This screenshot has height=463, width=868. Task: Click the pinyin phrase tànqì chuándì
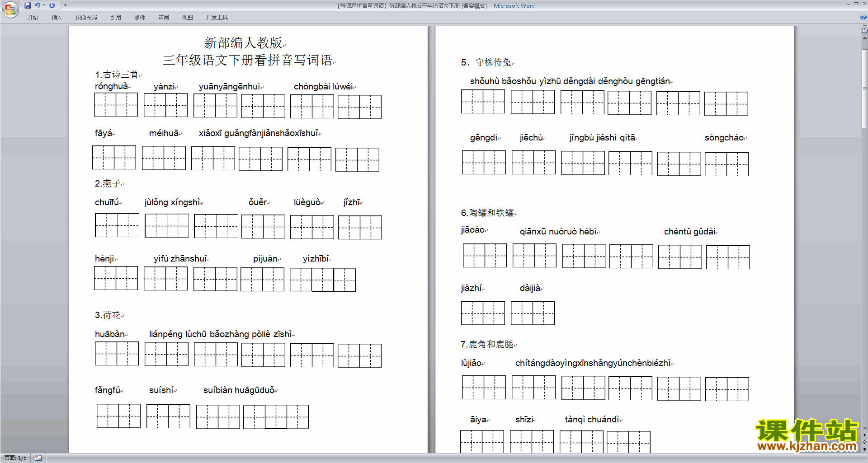592,420
